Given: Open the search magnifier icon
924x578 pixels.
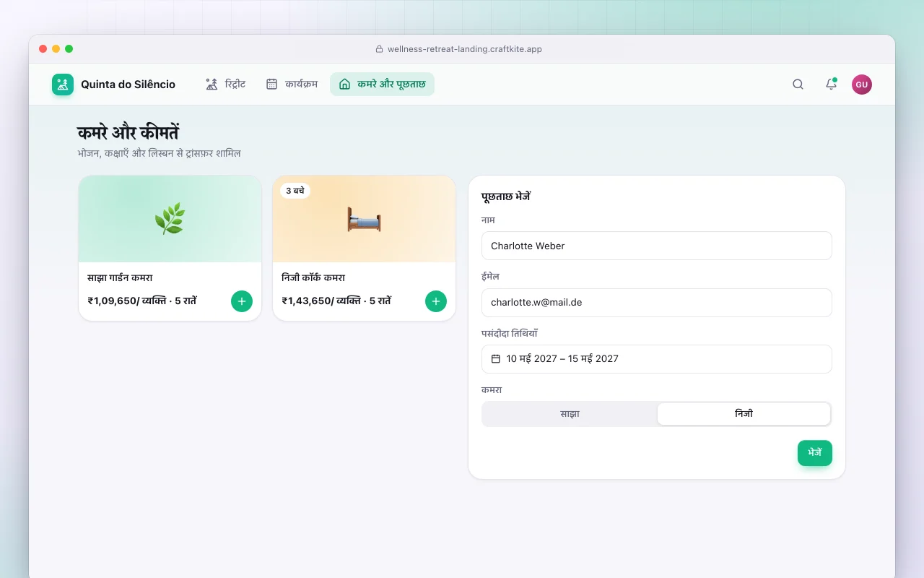Looking at the screenshot, I should [x=798, y=85].
